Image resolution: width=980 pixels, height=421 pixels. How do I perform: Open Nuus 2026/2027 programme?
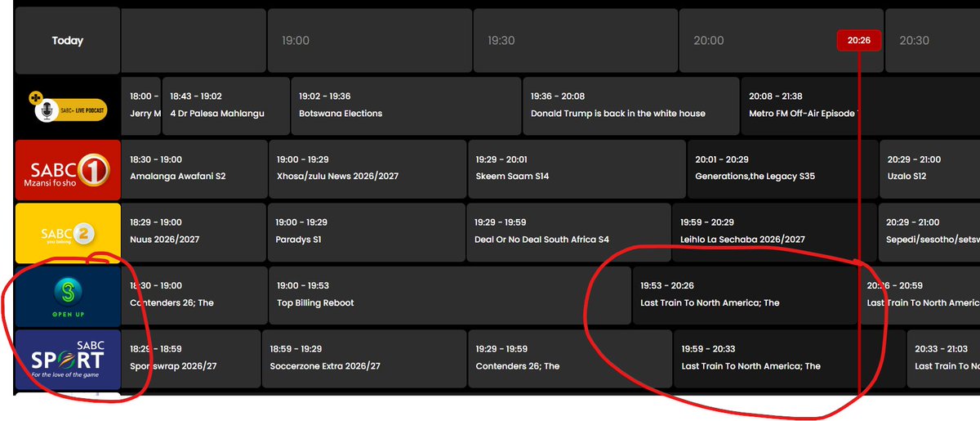(x=194, y=233)
